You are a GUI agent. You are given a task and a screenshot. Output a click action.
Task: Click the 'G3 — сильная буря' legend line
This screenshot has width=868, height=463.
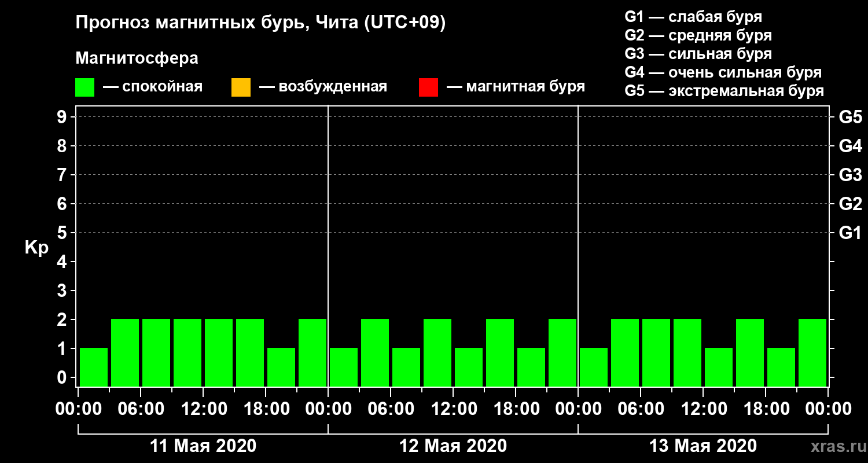[x=698, y=54]
